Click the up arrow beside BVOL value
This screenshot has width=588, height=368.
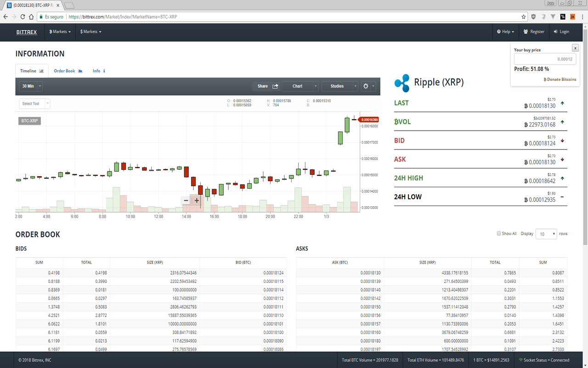[562, 122]
